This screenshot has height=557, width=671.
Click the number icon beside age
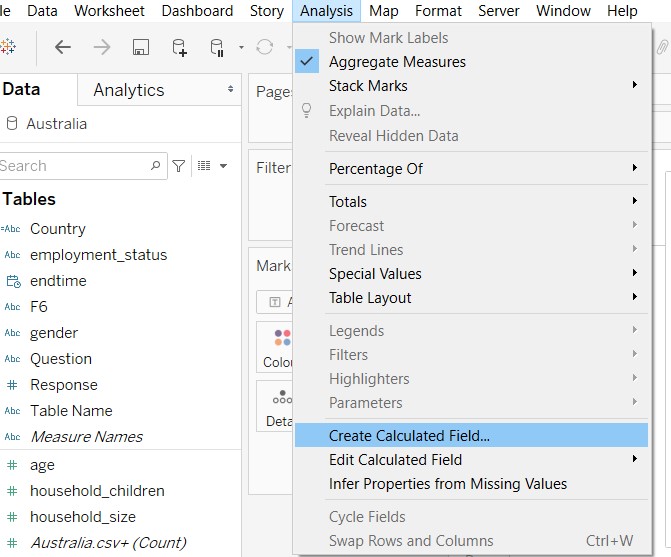coord(12,465)
